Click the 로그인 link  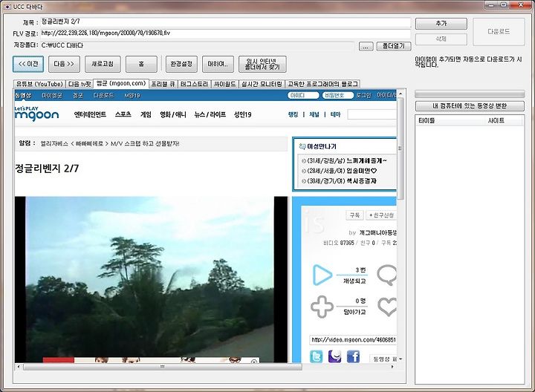click(x=363, y=96)
